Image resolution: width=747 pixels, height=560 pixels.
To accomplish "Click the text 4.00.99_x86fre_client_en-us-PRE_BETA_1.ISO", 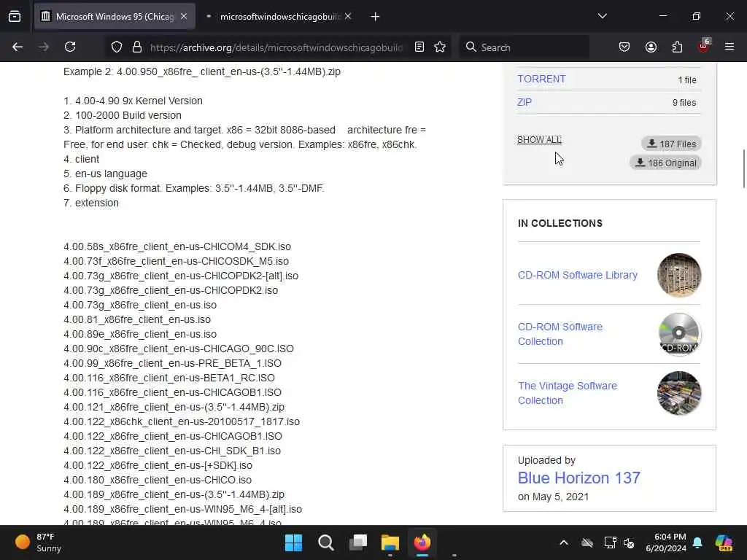I will [172, 363].
